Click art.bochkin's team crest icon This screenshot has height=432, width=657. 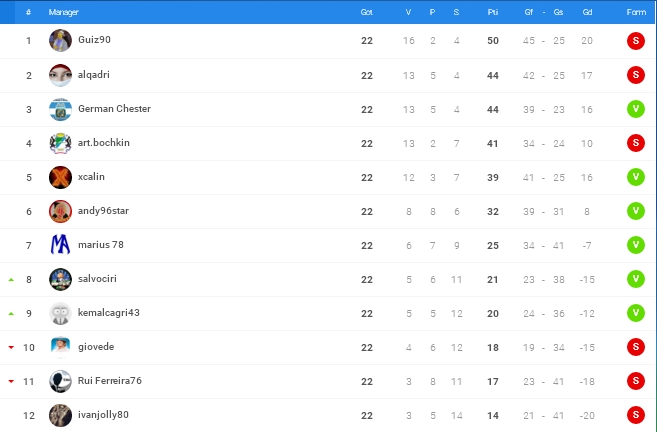tap(60, 143)
